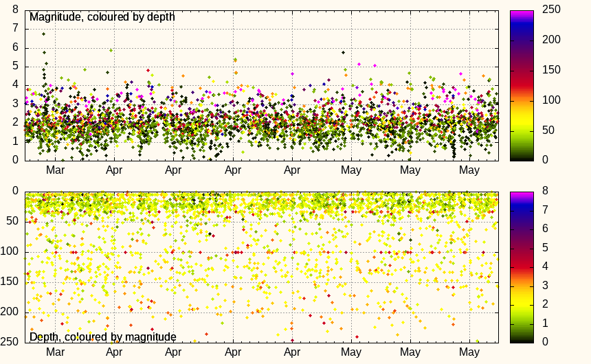The height and width of the screenshot is (364, 591).
Task: Click the "7" label on the magnitude colour bar
Action: [545, 210]
